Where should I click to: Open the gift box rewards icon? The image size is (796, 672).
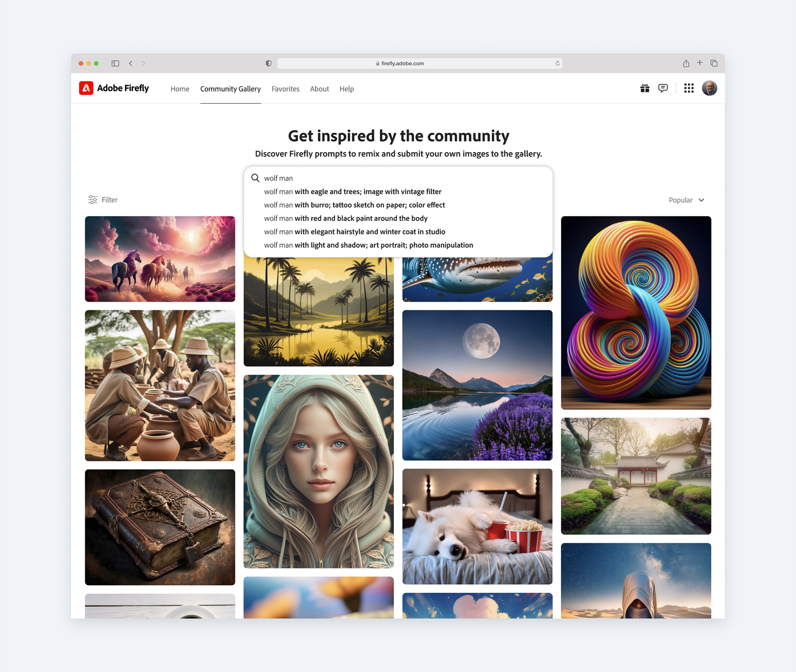pos(645,88)
